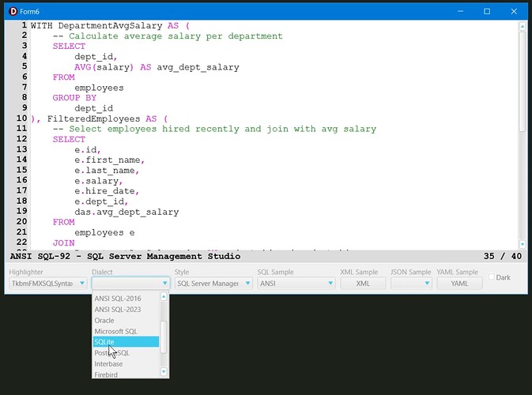
Task: Toggle the Dark checkbox
Action: pyautogui.click(x=491, y=277)
